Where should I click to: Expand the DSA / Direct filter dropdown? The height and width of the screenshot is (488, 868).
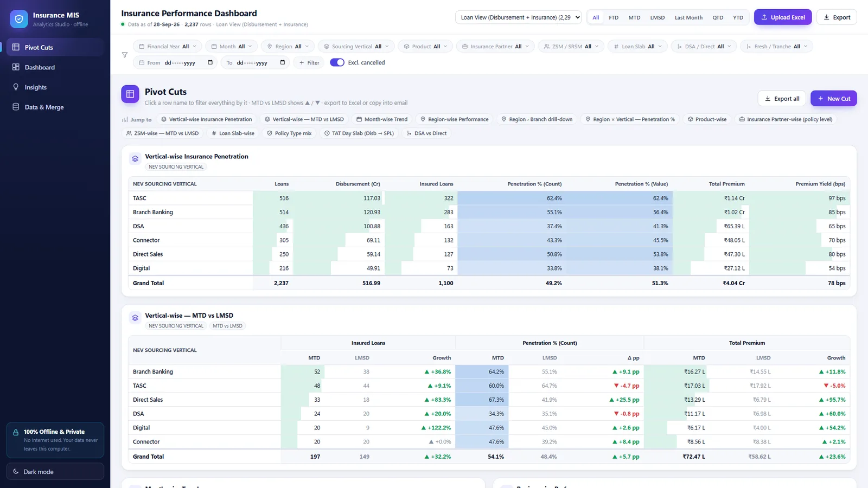pos(704,47)
